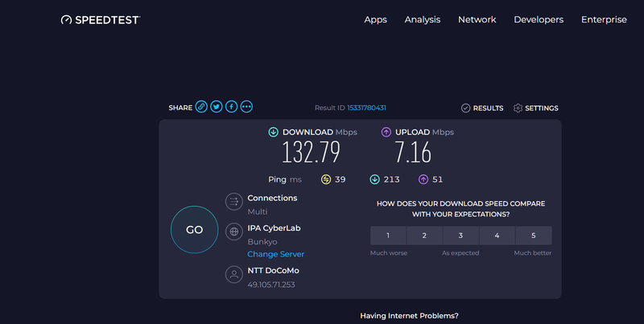
Task: Rate download speed as 3
Action: point(460,236)
